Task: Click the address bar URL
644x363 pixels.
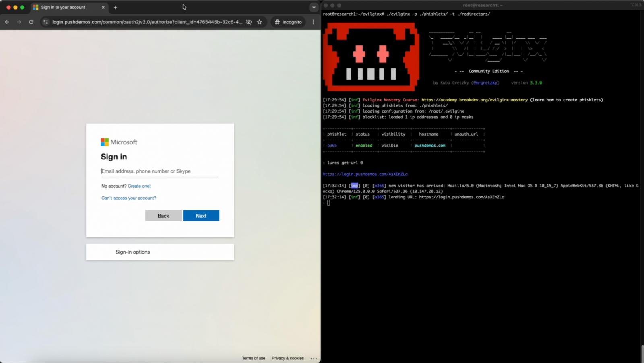Action: click(147, 22)
